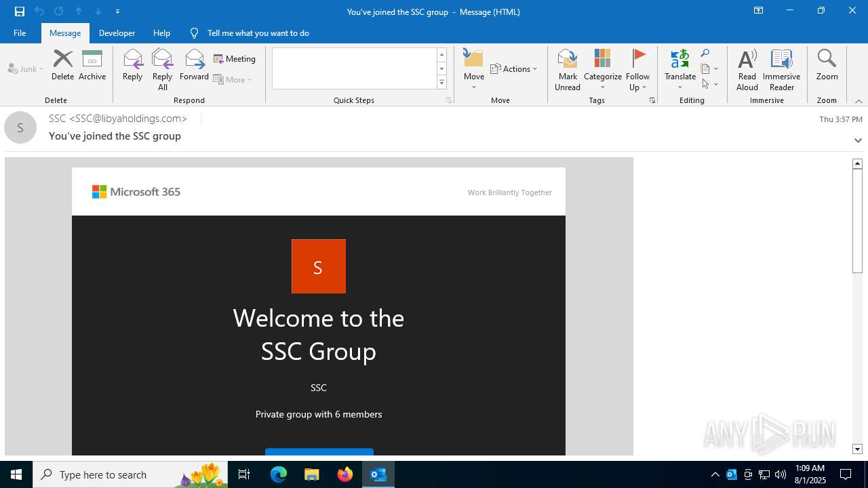868x488 pixels.
Task: Click the Undo arrow in the quick access toolbar
Action: click(x=39, y=12)
